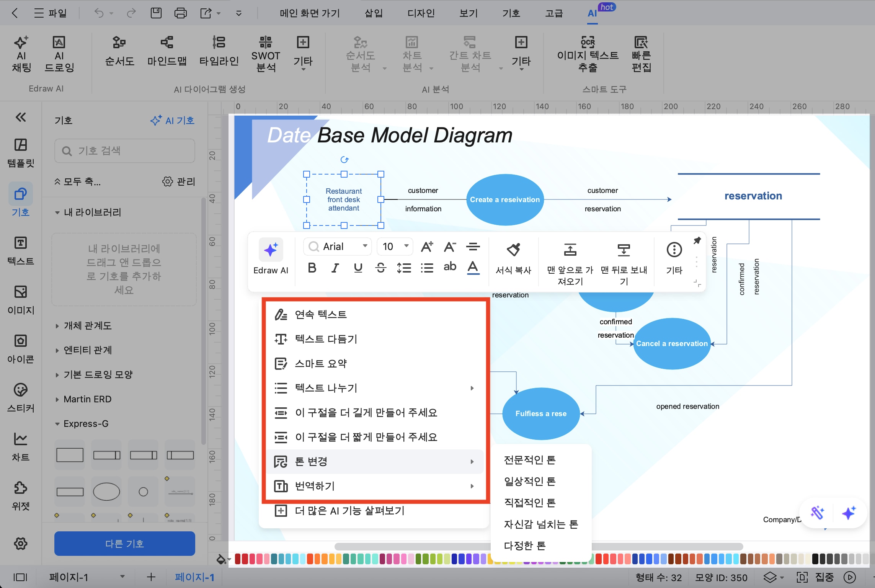Toggle underline text formatting

(358, 268)
